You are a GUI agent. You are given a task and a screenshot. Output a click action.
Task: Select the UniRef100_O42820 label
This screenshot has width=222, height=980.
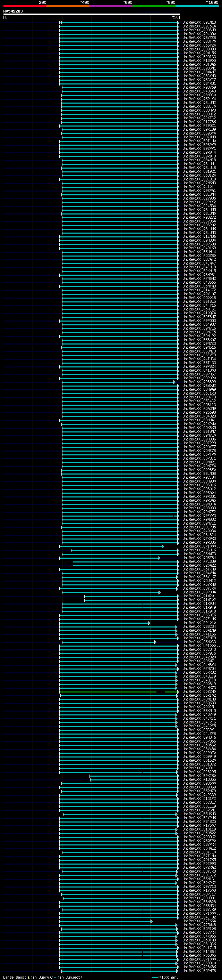[199, 657]
